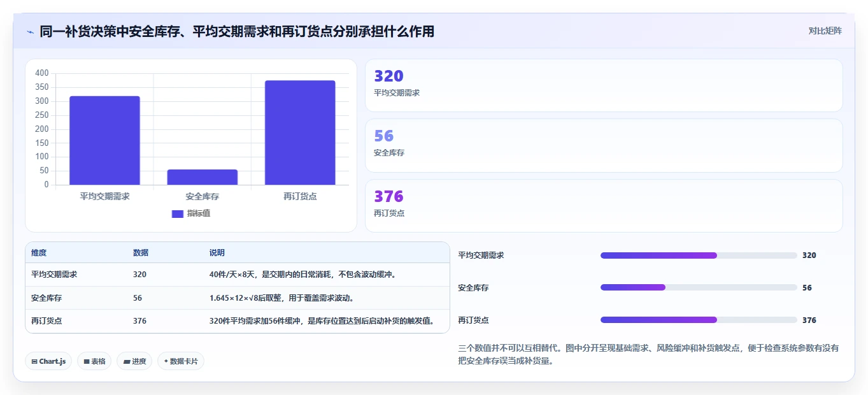Click the table value 376

click(x=139, y=321)
